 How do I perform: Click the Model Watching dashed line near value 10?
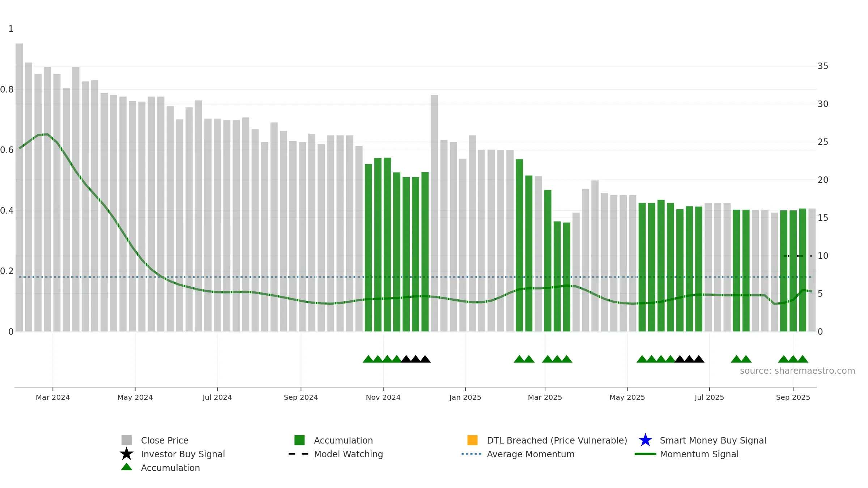click(x=798, y=256)
